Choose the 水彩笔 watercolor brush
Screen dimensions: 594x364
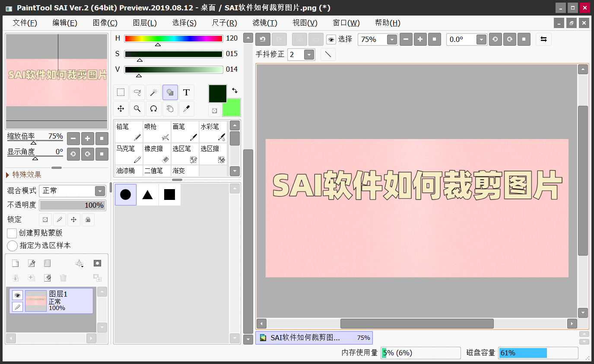point(213,132)
